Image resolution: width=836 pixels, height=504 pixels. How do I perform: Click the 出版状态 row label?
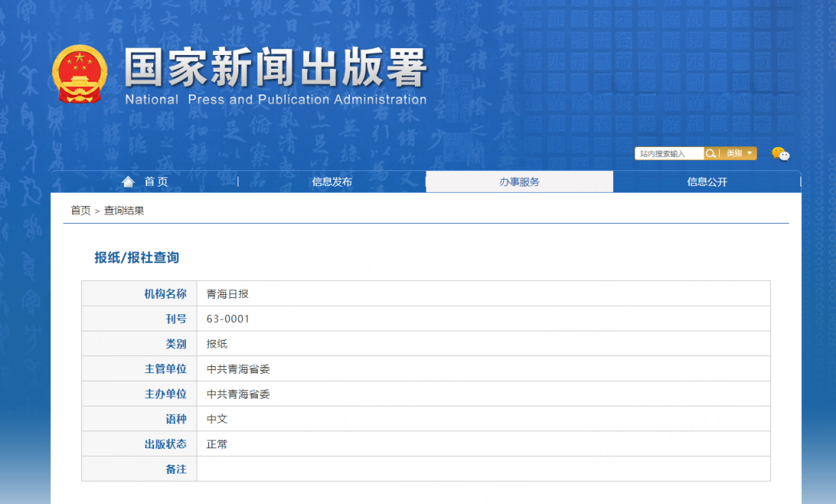(166, 444)
